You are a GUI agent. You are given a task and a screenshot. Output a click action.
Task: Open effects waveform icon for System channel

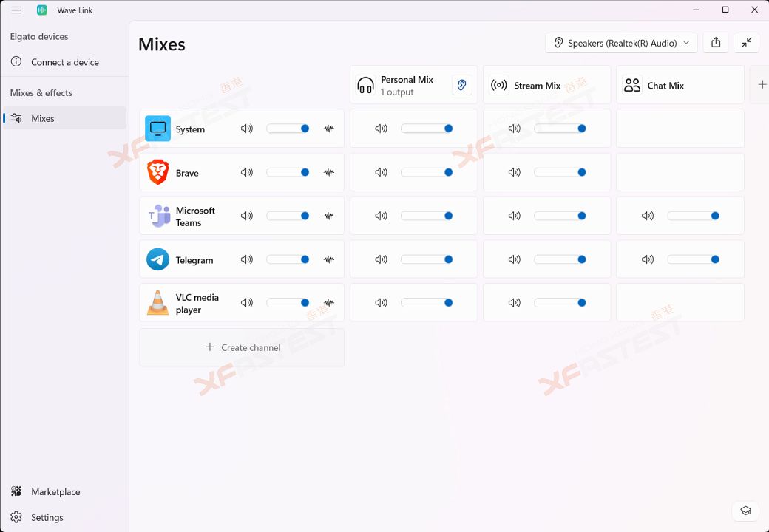(329, 129)
